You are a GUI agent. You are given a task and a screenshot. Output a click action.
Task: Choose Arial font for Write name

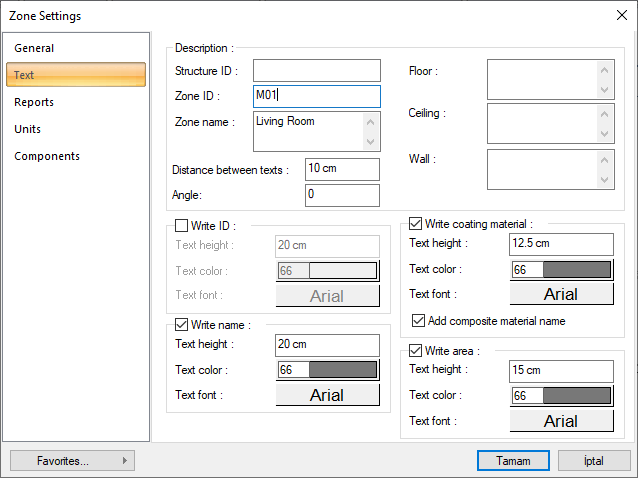tap(327, 395)
